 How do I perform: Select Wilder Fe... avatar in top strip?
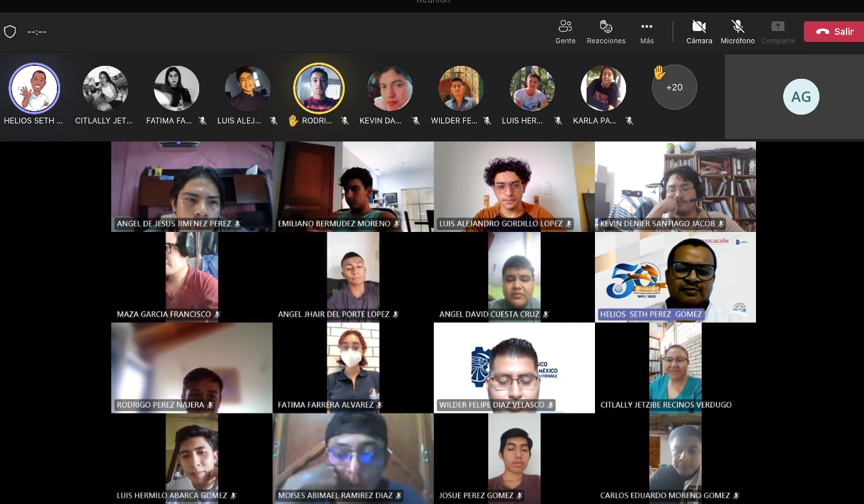[x=461, y=89]
